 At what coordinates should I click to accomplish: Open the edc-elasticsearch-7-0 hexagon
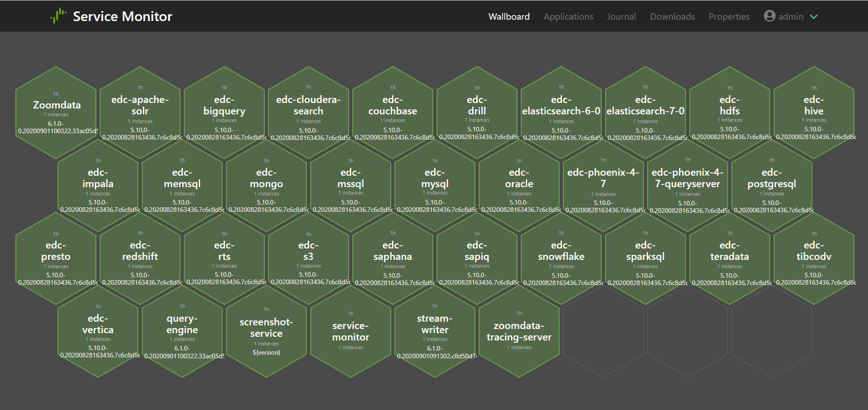[646, 113]
